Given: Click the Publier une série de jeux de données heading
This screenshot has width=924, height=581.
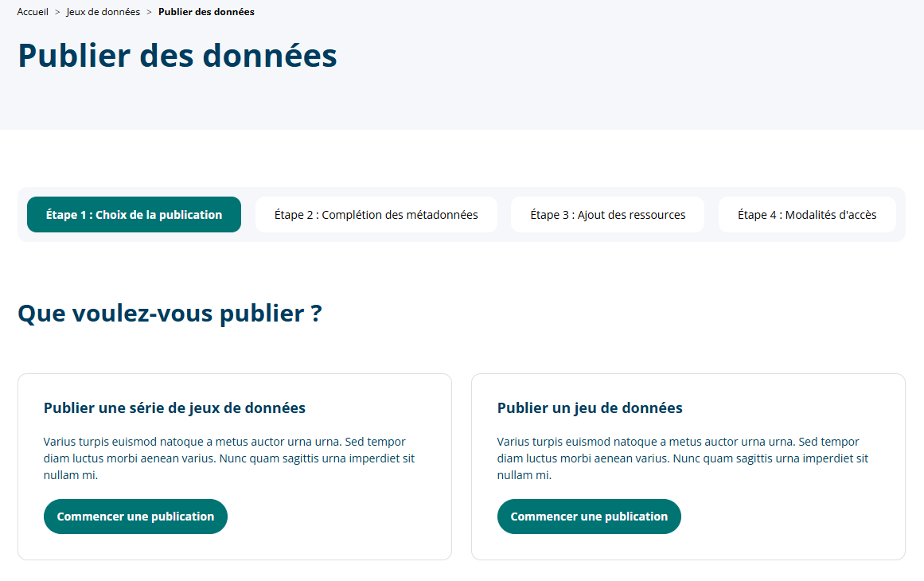Looking at the screenshot, I should click(174, 407).
